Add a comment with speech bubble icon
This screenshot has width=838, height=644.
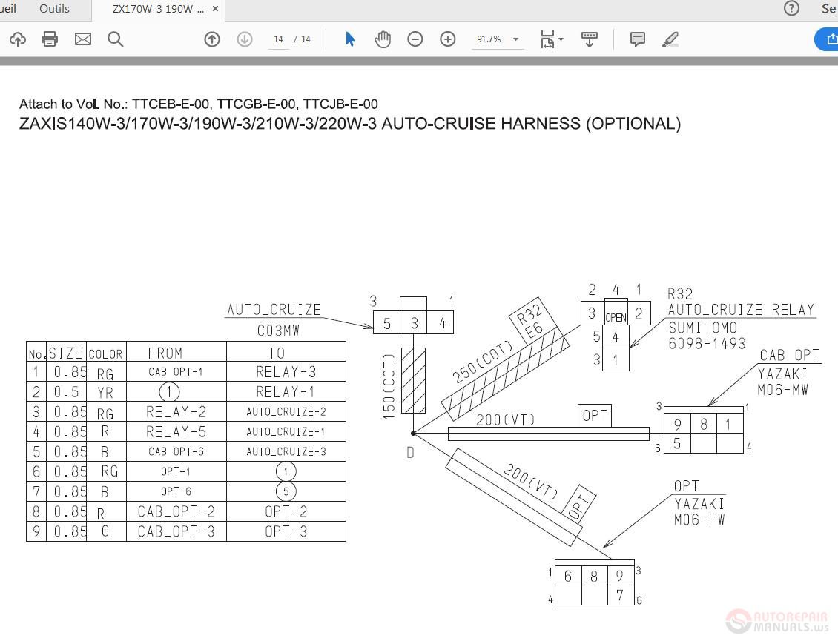click(638, 39)
